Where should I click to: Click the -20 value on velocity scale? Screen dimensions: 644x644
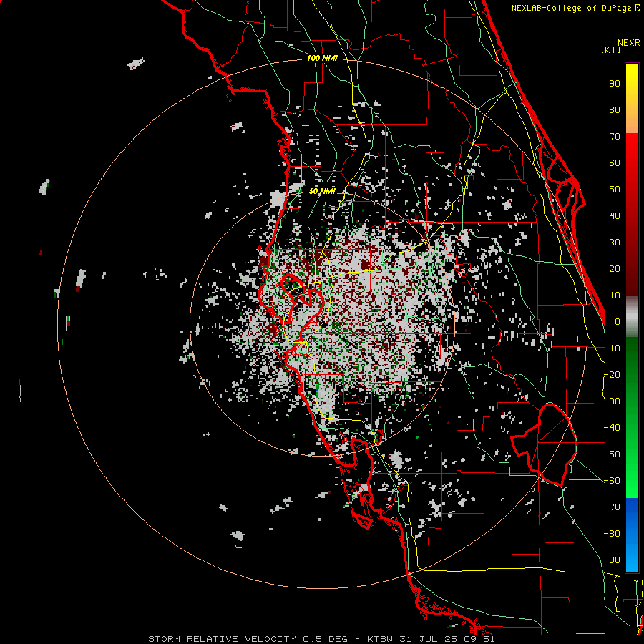[x=612, y=375]
